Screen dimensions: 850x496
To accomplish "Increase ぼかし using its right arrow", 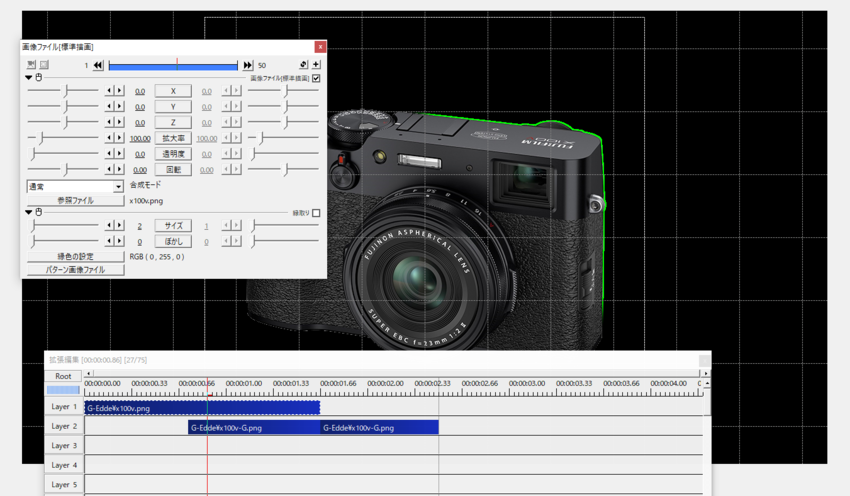I will 119,241.
